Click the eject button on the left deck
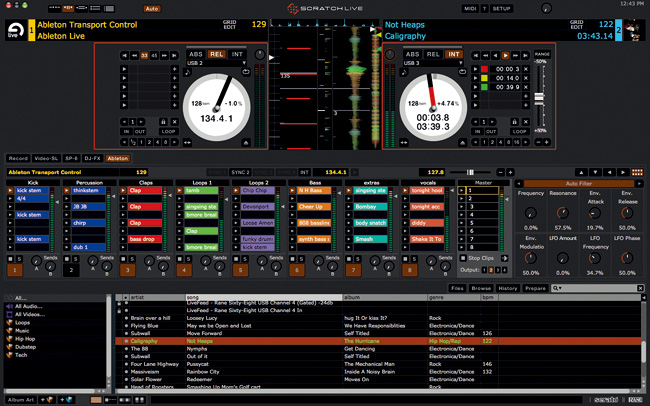Screen dimensions: 650x406 [x=246, y=142]
